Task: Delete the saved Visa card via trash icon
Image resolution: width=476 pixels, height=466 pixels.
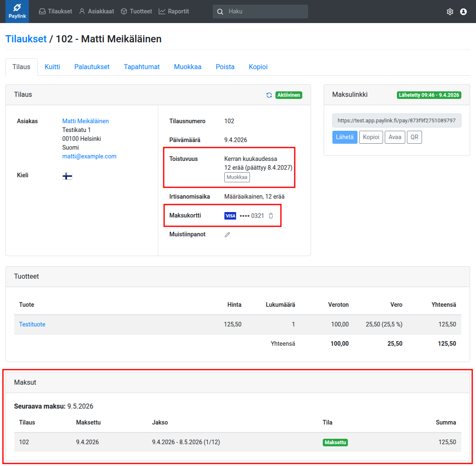Action: pos(271,216)
